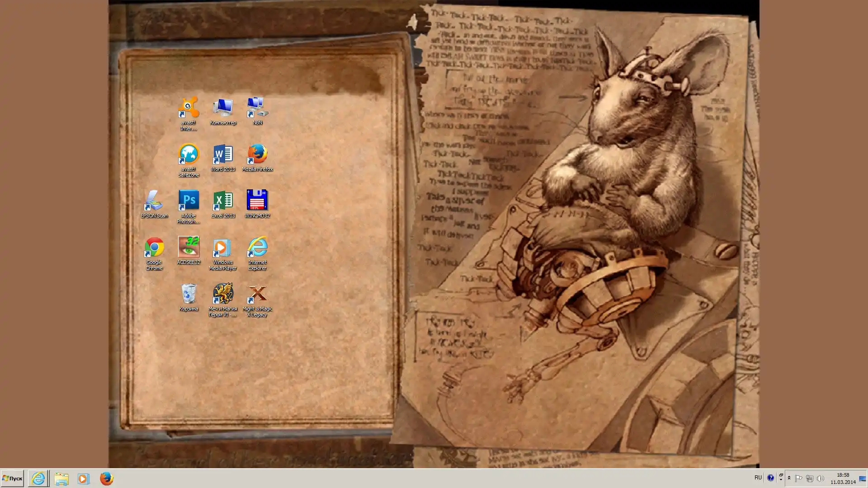
Task: Select the avast! SafeZone globe icon
Action: 189,154
